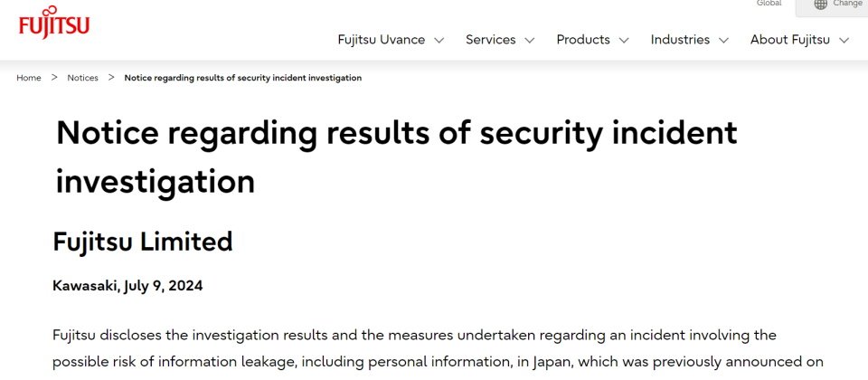The height and width of the screenshot is (380, 868).
Task: Expand the About Fujitsu chevron
Action: point(844,40)
